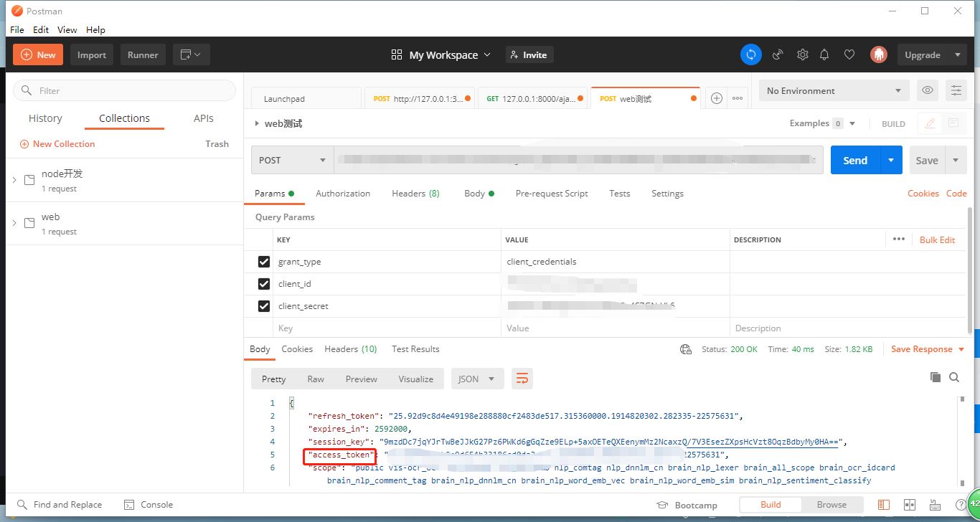Switch to the History sidebar tab
The image size is (980, 522).
[x=45, y=118]
